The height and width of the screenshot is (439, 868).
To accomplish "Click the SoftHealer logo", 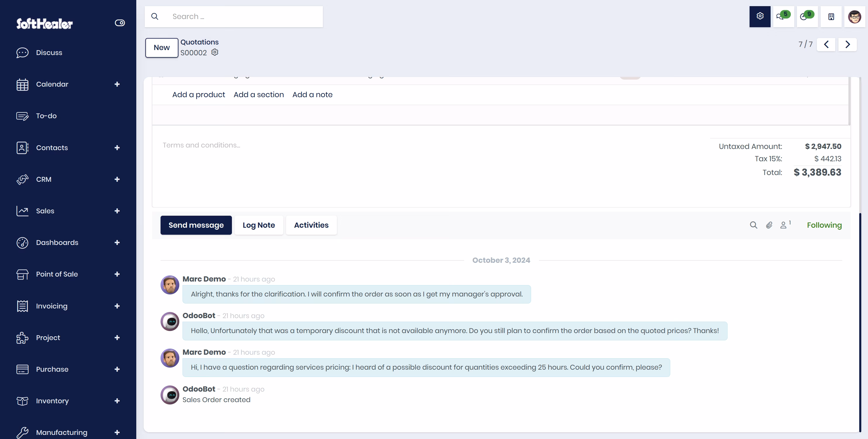I will point(44,24).
